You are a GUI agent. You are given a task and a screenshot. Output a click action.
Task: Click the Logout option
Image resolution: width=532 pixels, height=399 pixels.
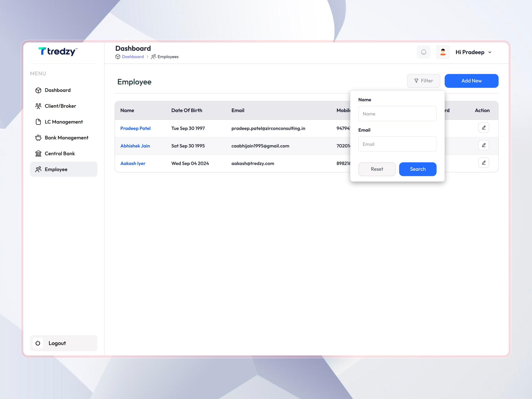(x=57, y=343)
